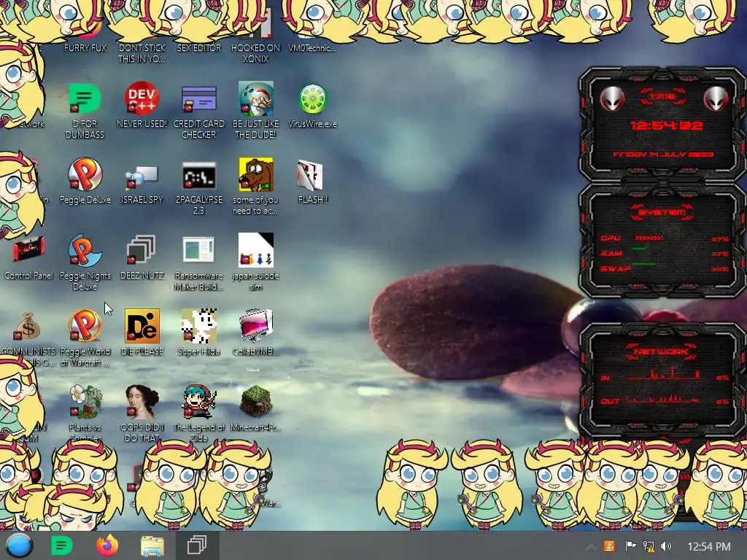Click the RAM usage bar
Image resolution: width=747 pixels, height=560 pixels.
coord(639,249)
